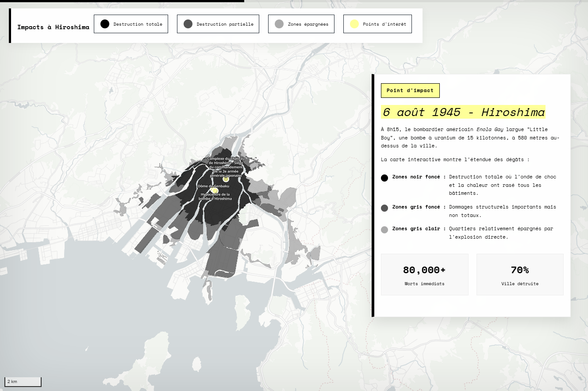The width and height of the screenshot is (588, 391).
Task: Click the dark gray Destruction partielle circle
Action: pos(188,24)
